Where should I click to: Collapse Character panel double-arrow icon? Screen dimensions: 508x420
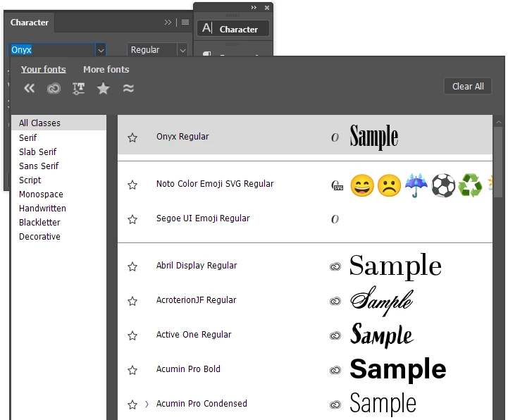pyautogui.click(x=168, y=23)
